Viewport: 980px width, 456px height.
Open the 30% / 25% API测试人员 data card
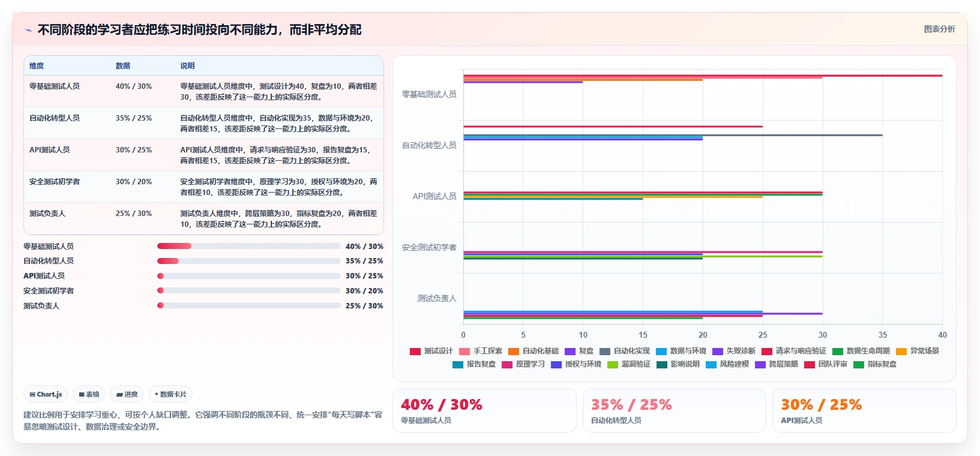[864, 410]
